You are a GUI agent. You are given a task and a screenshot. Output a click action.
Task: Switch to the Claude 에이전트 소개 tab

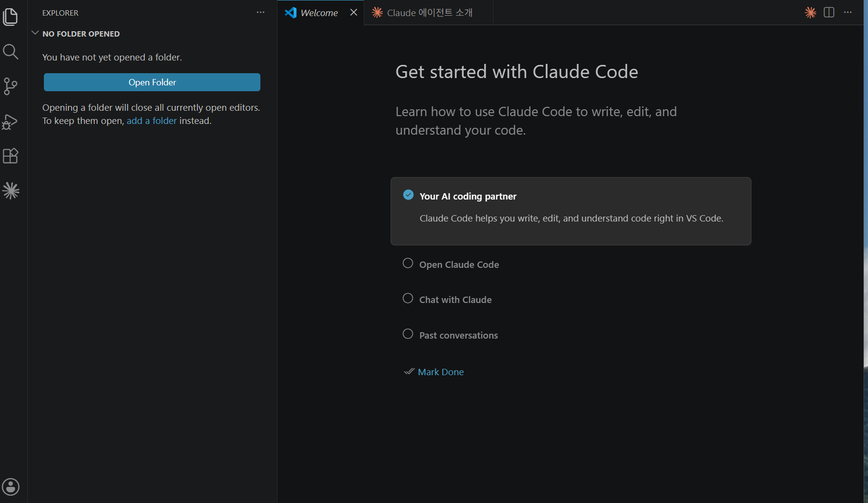point(429,13)
